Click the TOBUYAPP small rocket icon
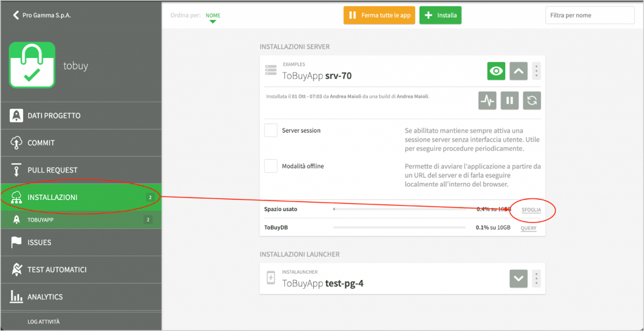Image resolution: width=644 pixels, height=331 pixels. coord(16,220)
